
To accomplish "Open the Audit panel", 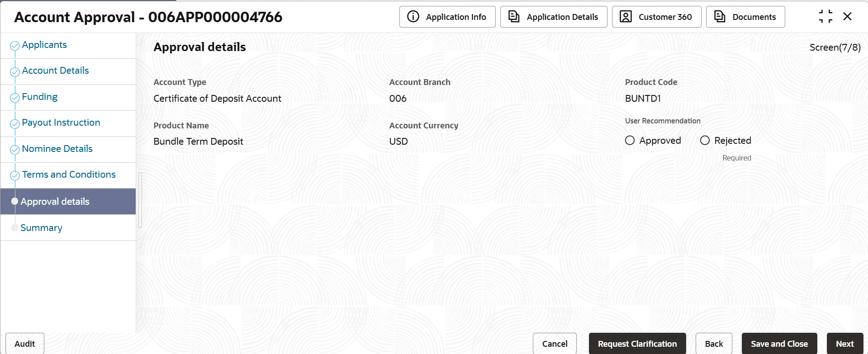I will (x=24, y=344).
